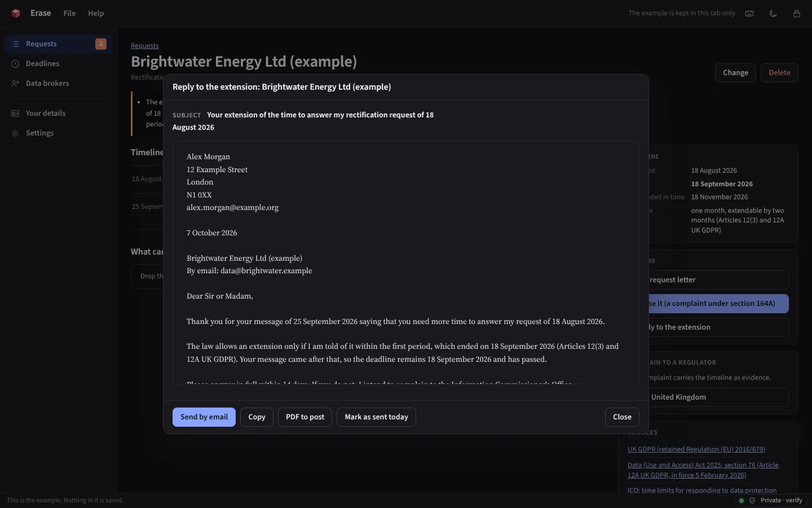This screenshot has width=812, height=508.
Task: Open the Help menu
Action: coord(96,14)
